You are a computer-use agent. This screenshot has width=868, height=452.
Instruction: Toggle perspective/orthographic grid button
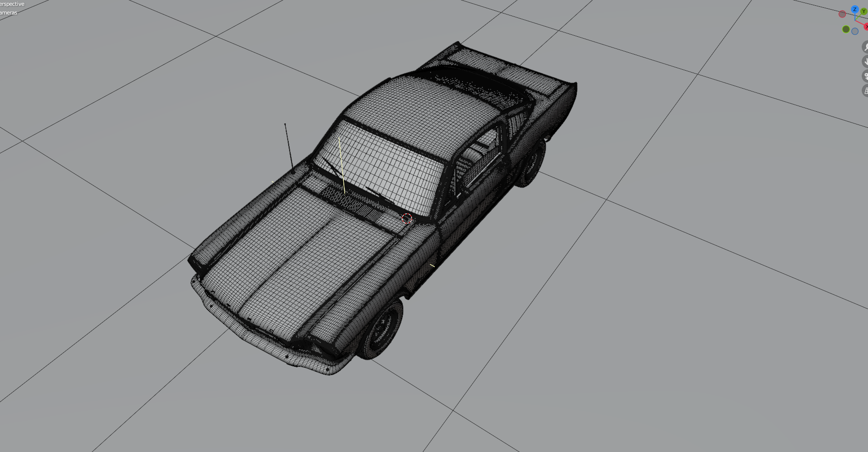pos(866,90)
